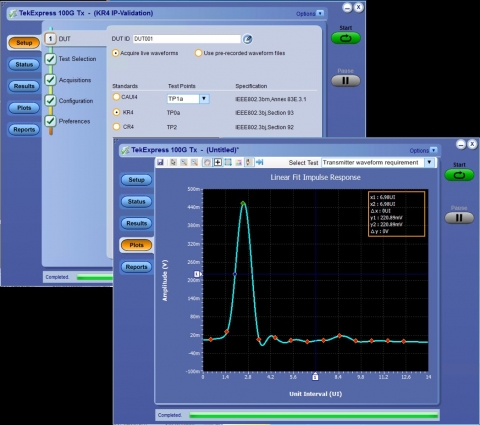This screenshot has height=425, width=480.
Task: Click the blue arrow-to-bar icon in plot toolbar
Action: click(259, 162)
